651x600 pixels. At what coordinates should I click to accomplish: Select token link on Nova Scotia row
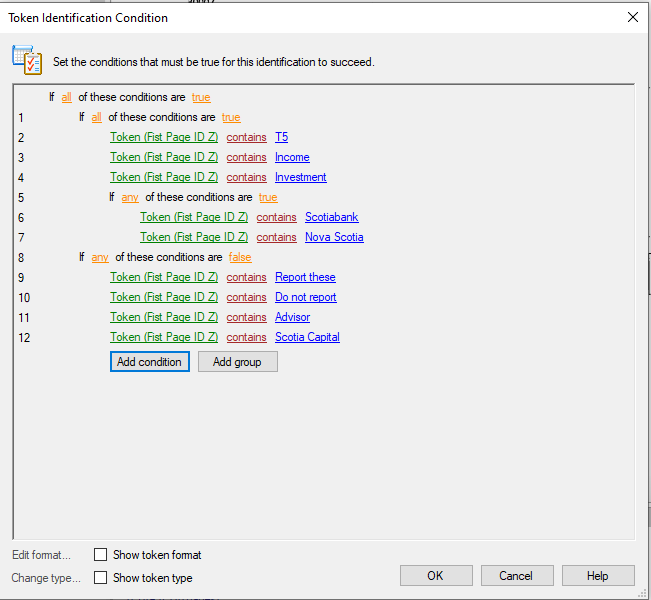tap(194, 237)
